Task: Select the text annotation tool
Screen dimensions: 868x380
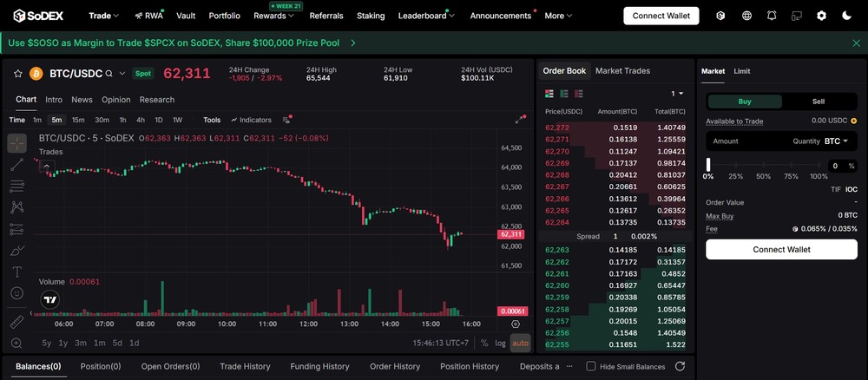Action: [x=17, y=272]
